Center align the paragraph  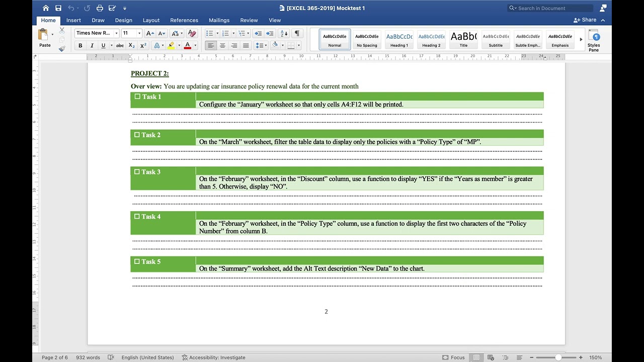click(222, 45)
